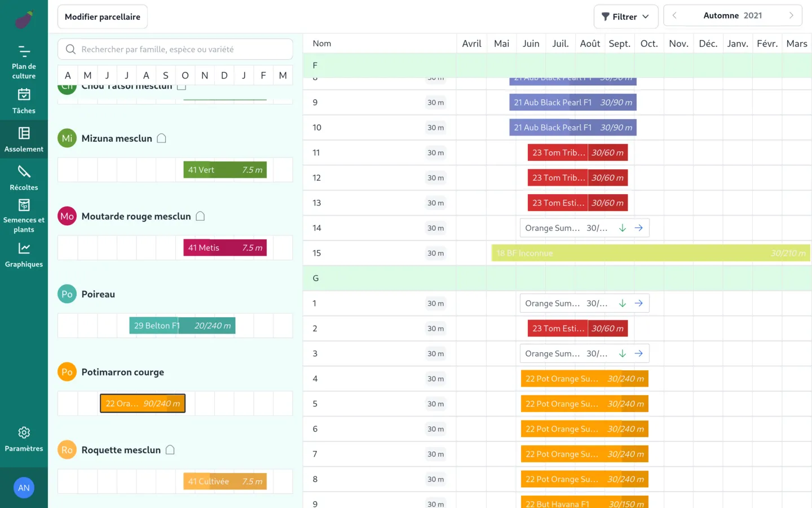
Task: Click the Nom column header
Action: [x=322, y=43]
